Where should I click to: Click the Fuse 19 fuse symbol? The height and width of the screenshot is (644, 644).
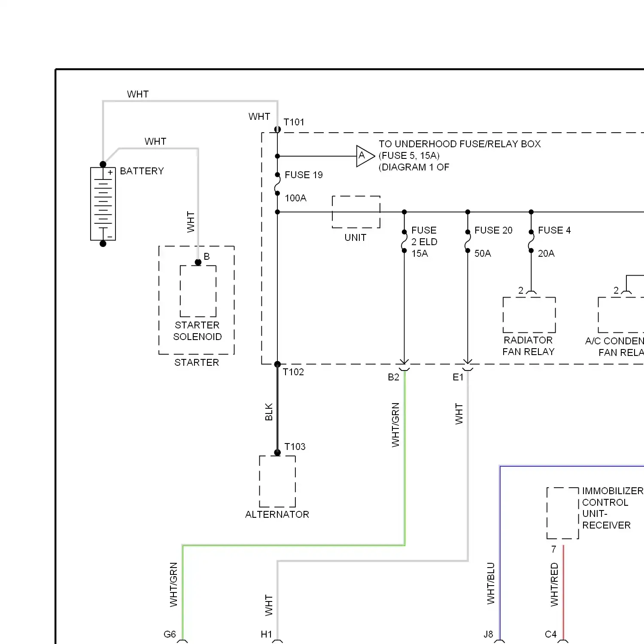pyautogui.click(x=277, y=184)
